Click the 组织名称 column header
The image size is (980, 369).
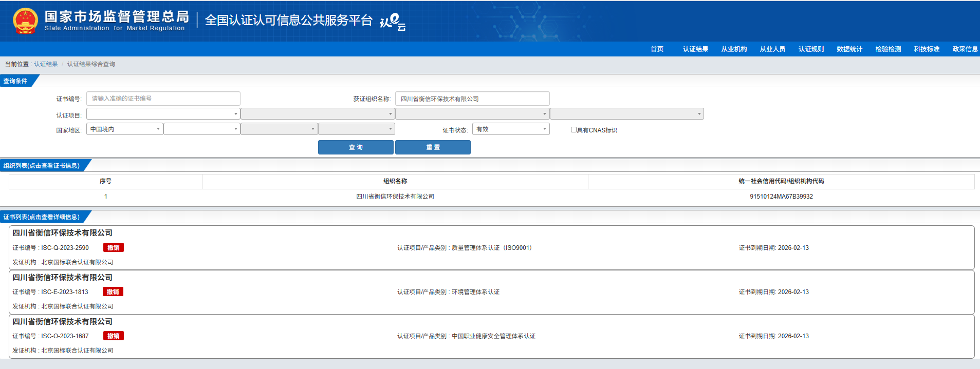(395, 181)
